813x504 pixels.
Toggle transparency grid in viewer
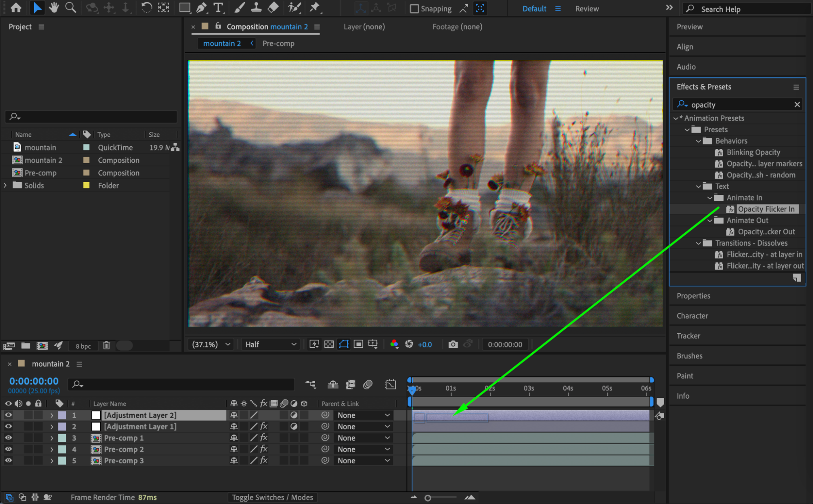[329, 344]
